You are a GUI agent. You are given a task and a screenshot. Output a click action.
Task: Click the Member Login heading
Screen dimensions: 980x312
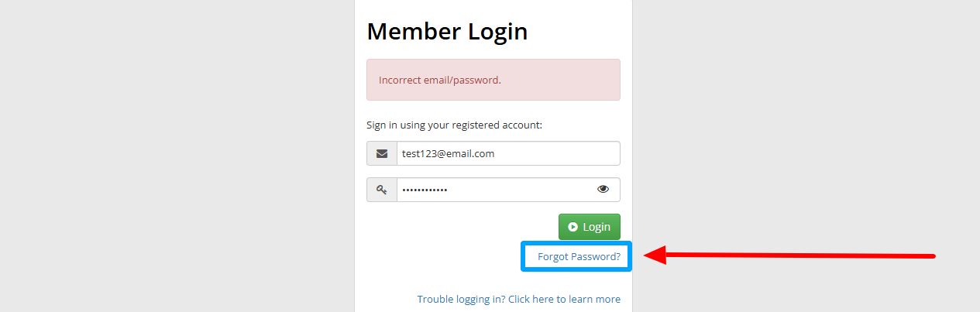point(447,32)
